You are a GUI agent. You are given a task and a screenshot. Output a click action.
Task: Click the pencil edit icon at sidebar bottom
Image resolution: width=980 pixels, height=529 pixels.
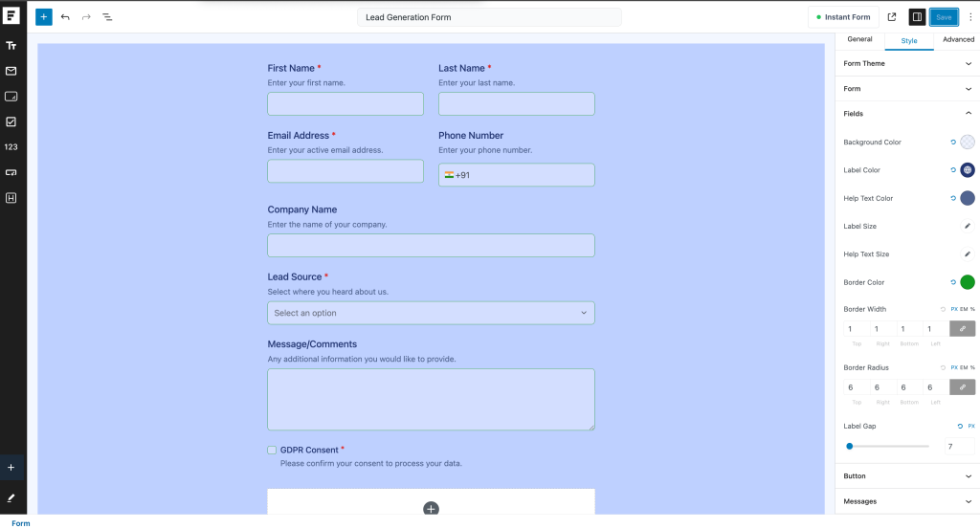click(11, 497)
